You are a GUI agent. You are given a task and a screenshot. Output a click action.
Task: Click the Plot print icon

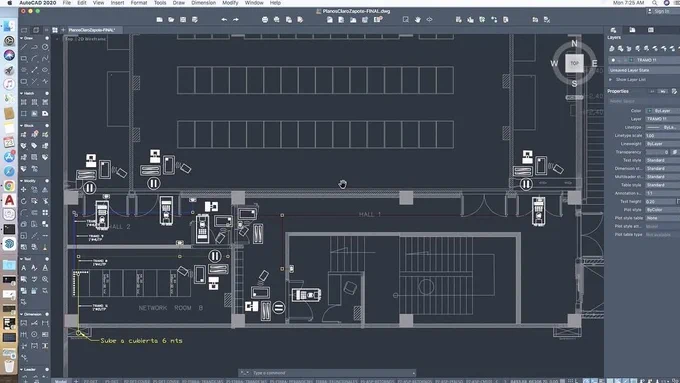265,20
